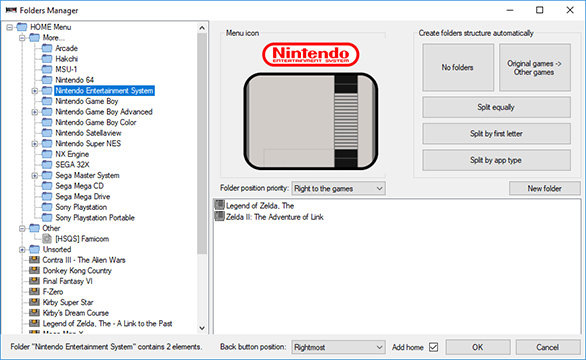Expand the Unsorted folder node
The width and height of the screenshot is (586, 360).
(x=22, y=249)
